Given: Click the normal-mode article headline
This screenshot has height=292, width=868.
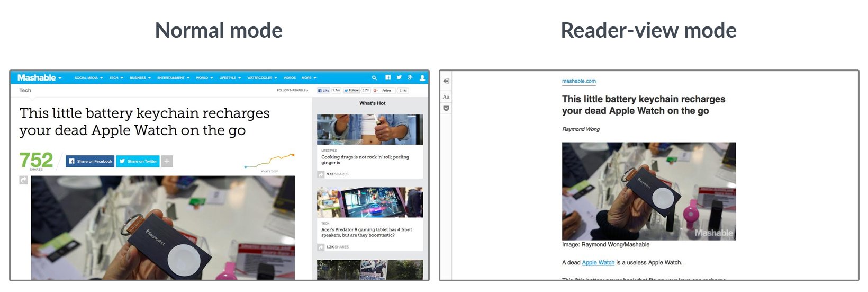Looking at the screenshot, I should (144, 121).
